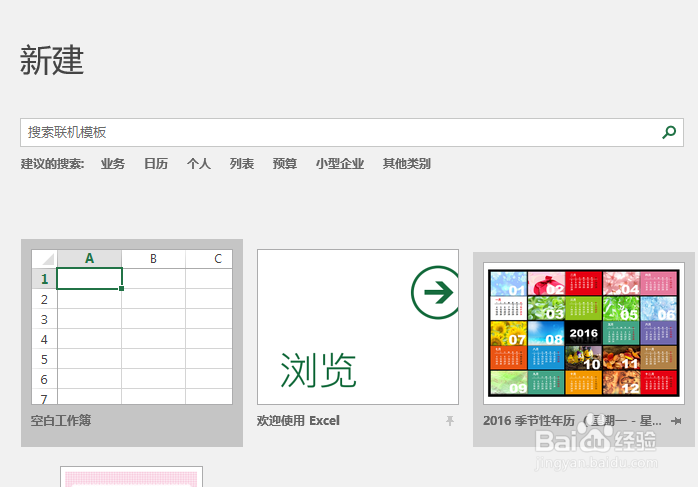Viewport: 698px width, 487px height.
Task: Select the 业务 suggested search
Action: tap(113, 164)
